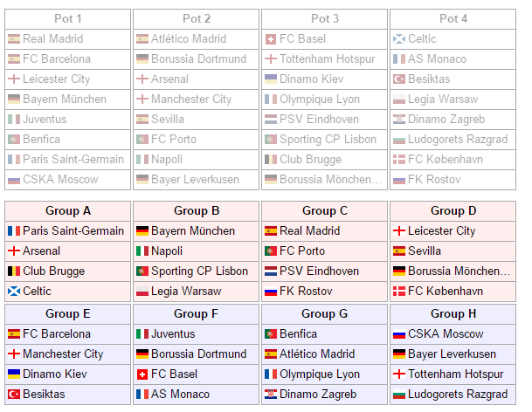Viewport: 532px width, 412px height.
Task: Click the Swiss flag beside FC Basel in Group F
Action: coord(142,374)
